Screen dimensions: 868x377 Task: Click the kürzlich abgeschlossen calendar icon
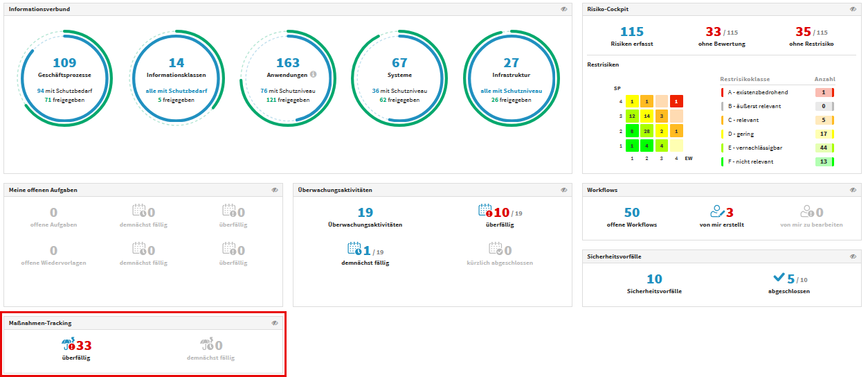495,249
